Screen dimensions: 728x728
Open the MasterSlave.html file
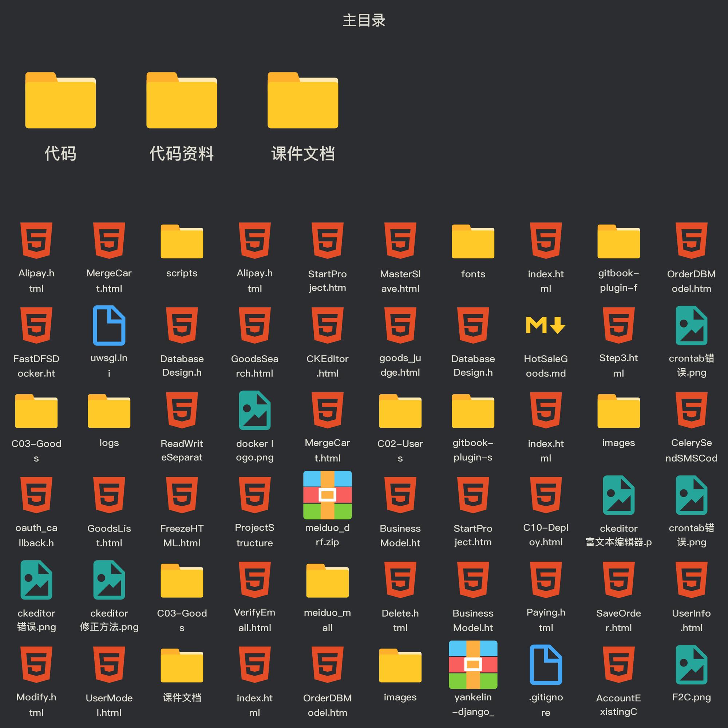[400, 241]
